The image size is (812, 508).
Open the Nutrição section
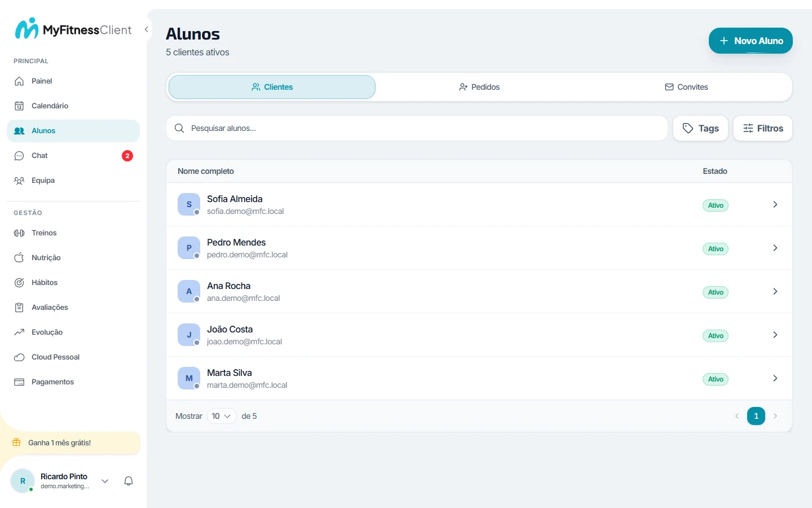point(73,258)
